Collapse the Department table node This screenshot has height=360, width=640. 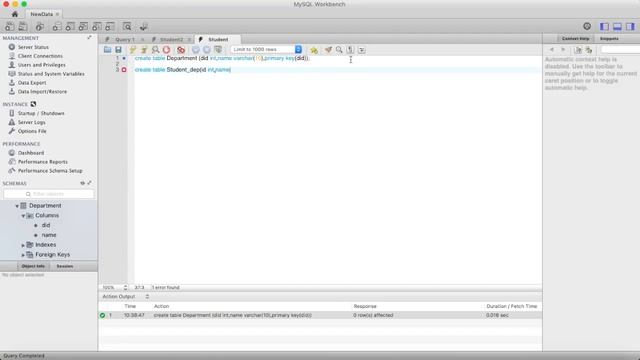[17, 206]
